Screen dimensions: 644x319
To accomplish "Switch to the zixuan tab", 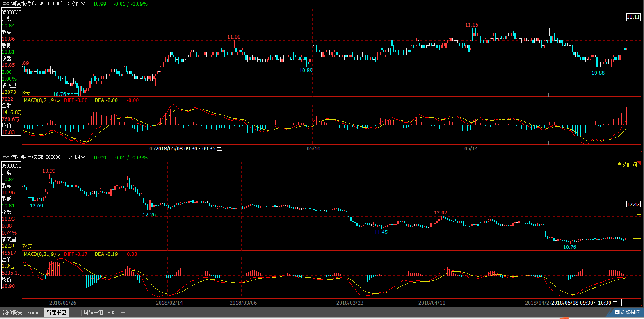I will [x=34, y=313].
